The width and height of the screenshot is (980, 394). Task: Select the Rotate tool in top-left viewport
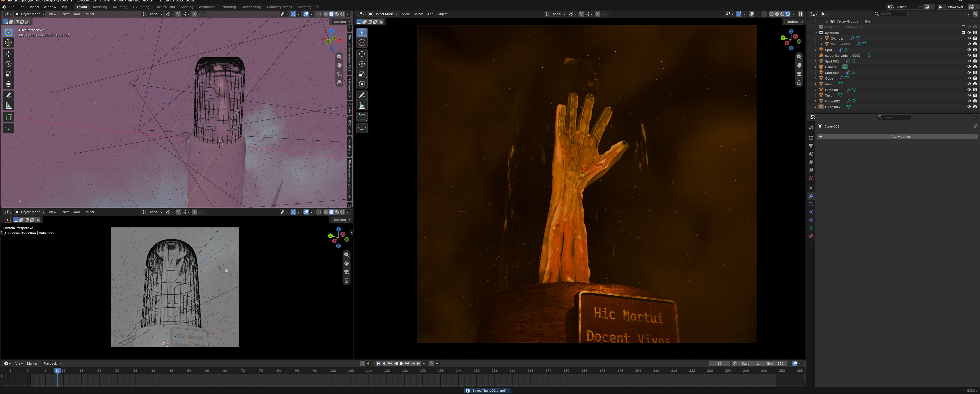(8, 64)
